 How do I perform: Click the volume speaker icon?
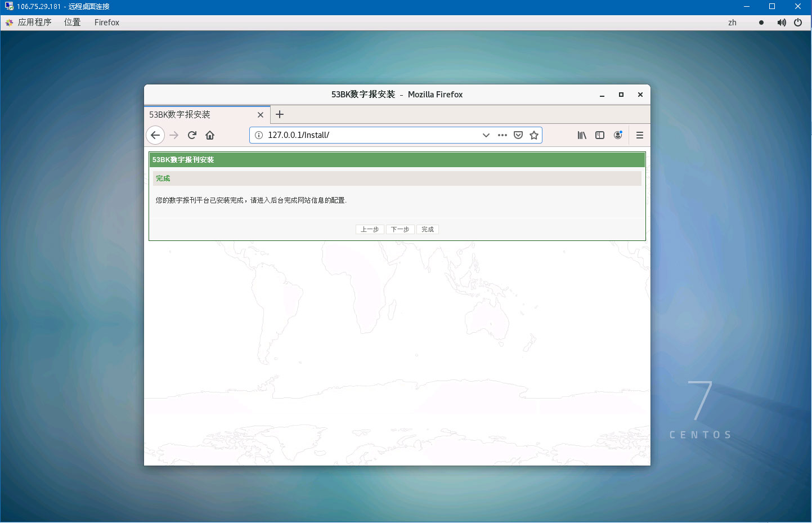point(782,23)
